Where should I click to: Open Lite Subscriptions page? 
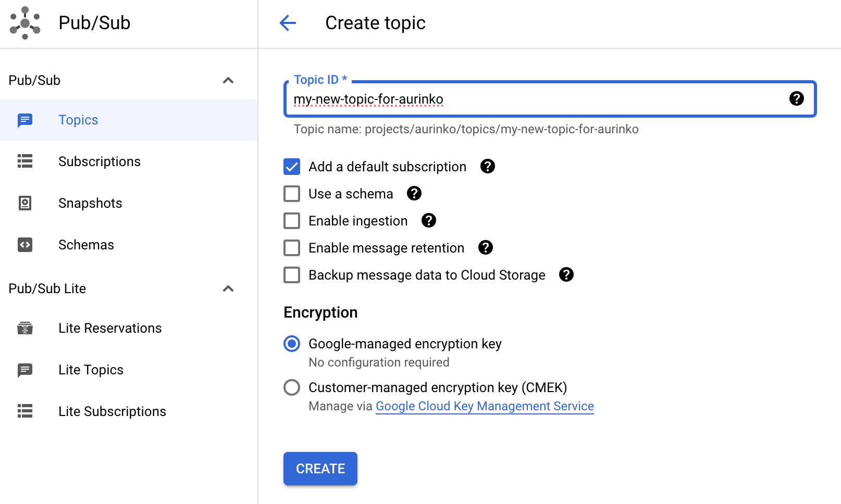[x=129, y=411]
